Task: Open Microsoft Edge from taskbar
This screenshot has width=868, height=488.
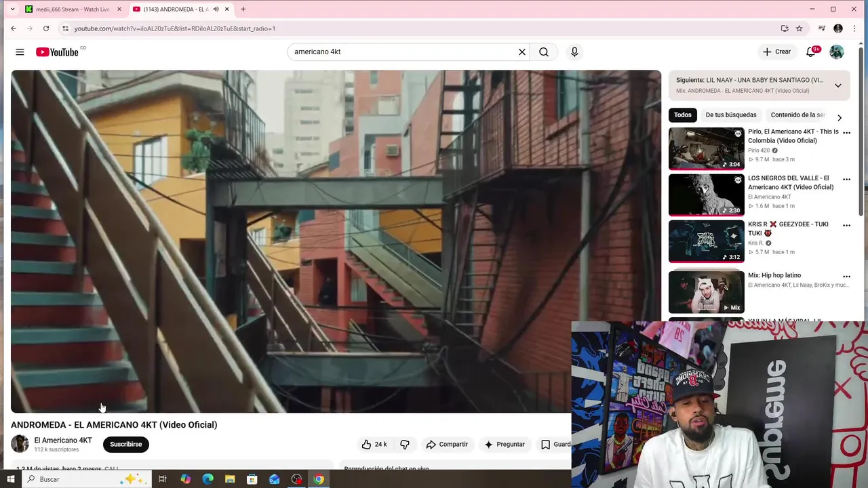Action: click(208, 479)
